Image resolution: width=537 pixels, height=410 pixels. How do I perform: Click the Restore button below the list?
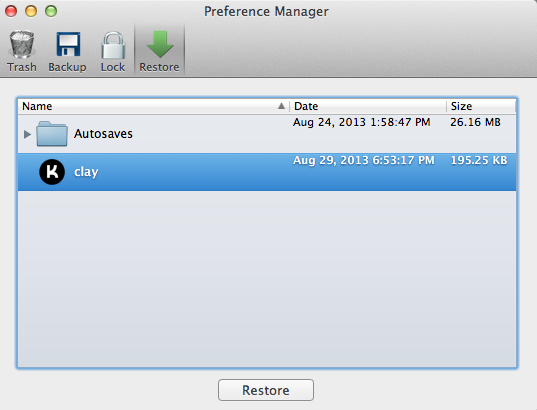266,390
